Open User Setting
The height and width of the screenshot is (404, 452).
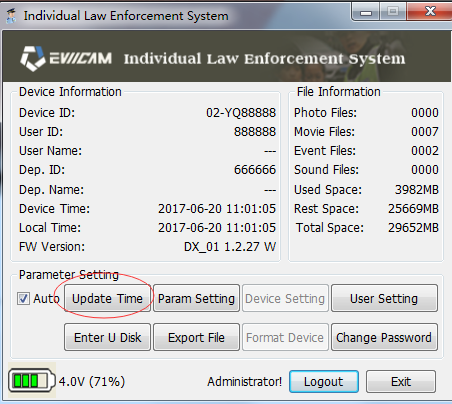384,298
